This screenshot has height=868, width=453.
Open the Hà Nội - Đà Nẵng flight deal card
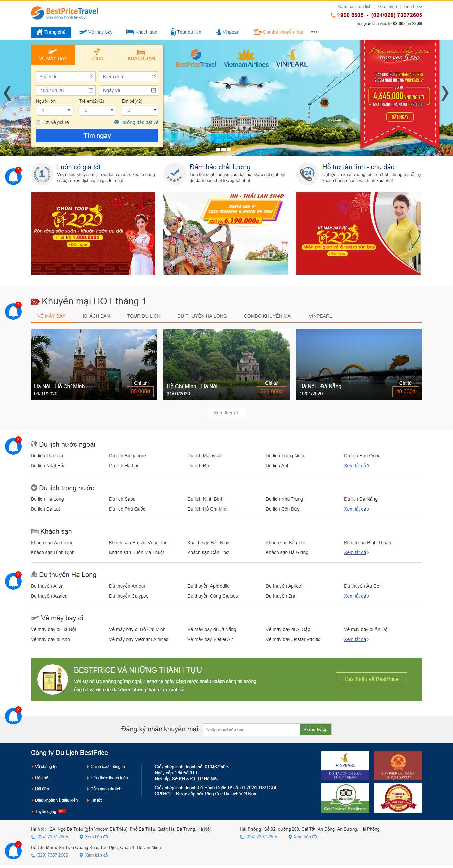click(x=359, y=365)
